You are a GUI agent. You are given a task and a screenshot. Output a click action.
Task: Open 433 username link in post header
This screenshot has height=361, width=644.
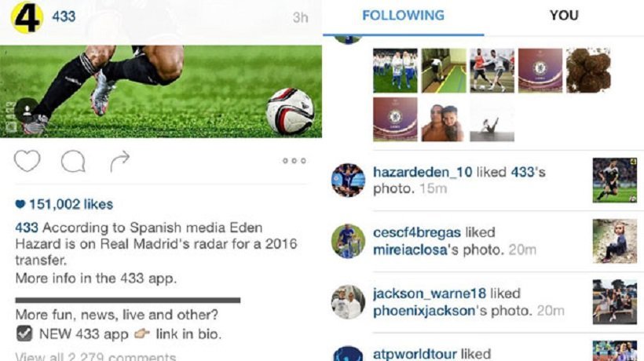pyautogui.click(x=64, y=16)
